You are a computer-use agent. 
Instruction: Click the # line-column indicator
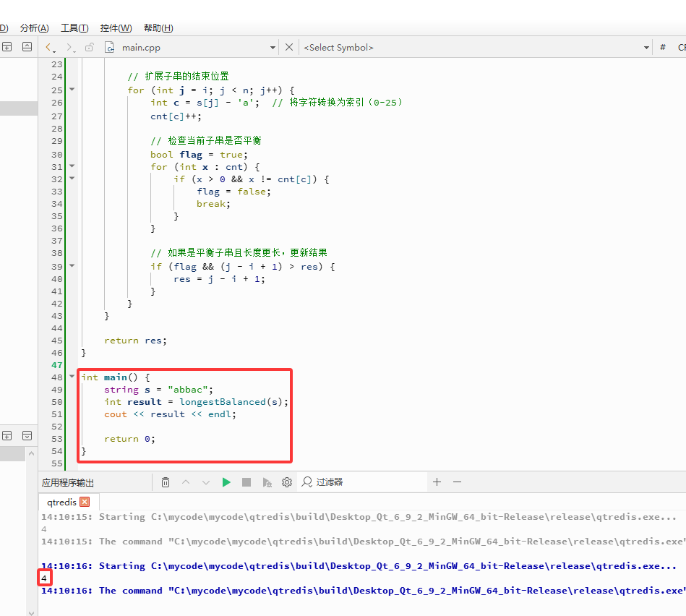click(x=663, y=47)
